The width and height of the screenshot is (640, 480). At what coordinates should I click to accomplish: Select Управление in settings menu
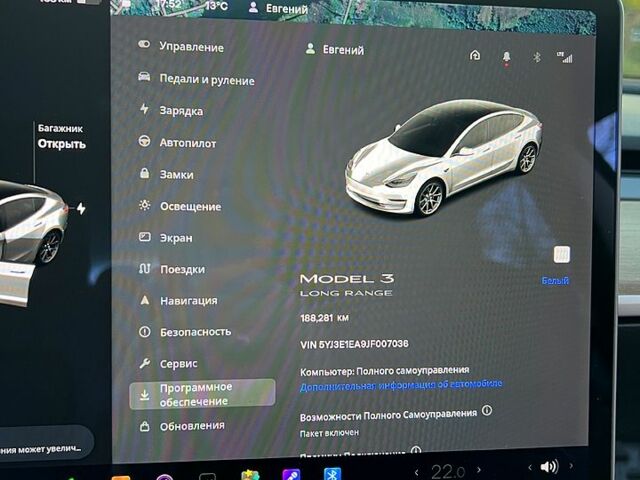coord(190,47)
